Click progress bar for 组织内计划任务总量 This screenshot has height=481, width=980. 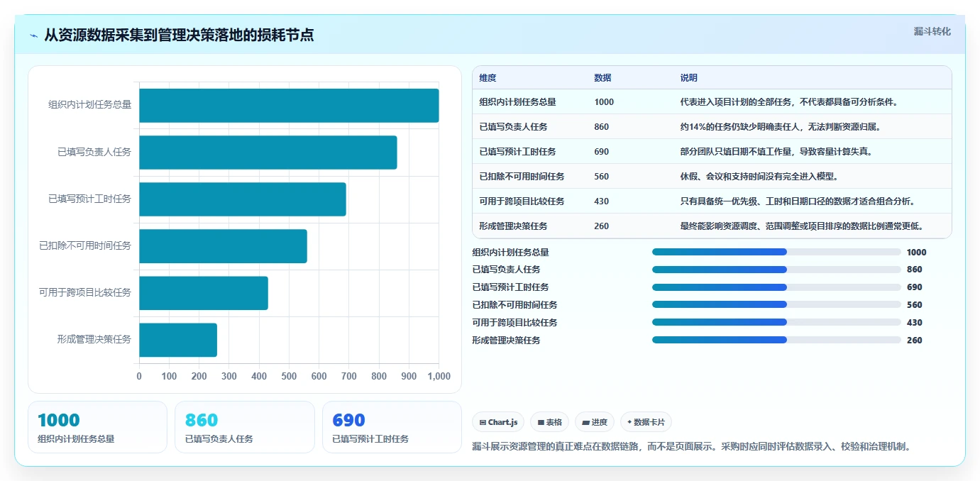click(776, 252)
